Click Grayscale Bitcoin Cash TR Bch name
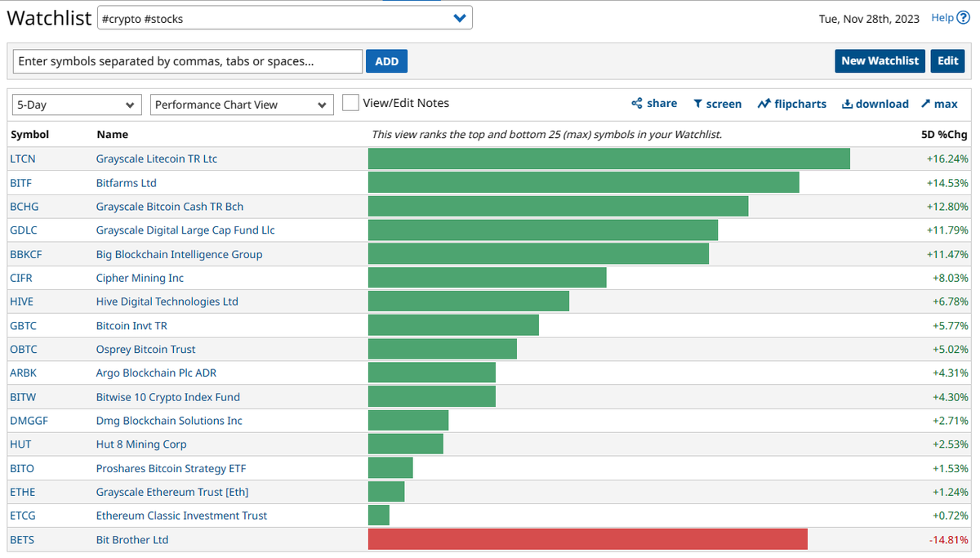 [x=170, y=207]
